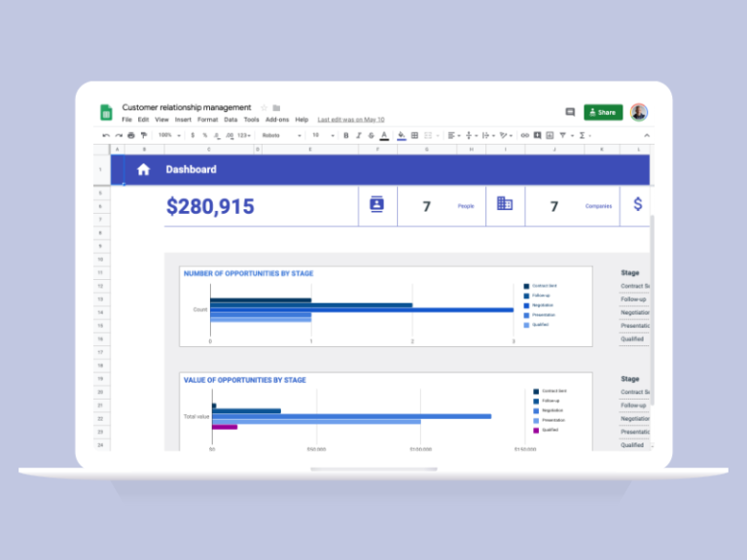Open the fill color picker
747x560 pixels.
pos(401,136)
